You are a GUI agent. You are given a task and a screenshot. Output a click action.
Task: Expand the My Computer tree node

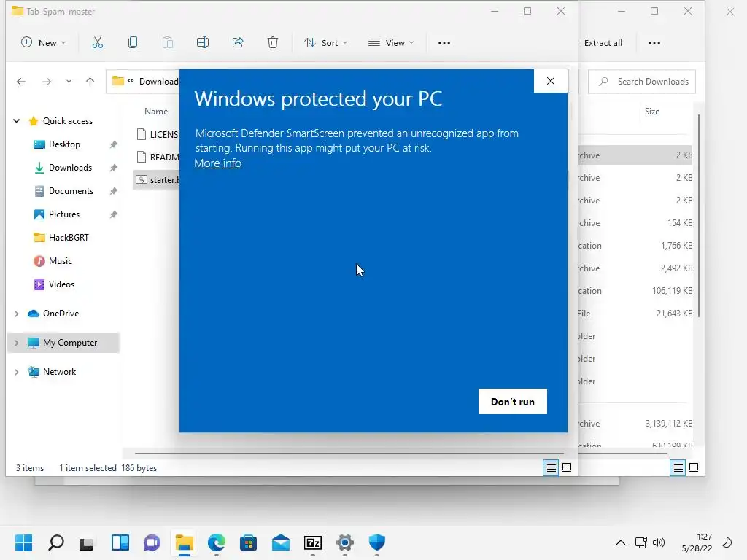16,343
